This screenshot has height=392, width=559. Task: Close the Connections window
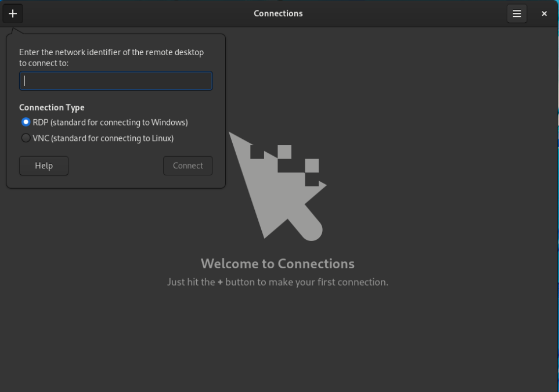[544, 13]
